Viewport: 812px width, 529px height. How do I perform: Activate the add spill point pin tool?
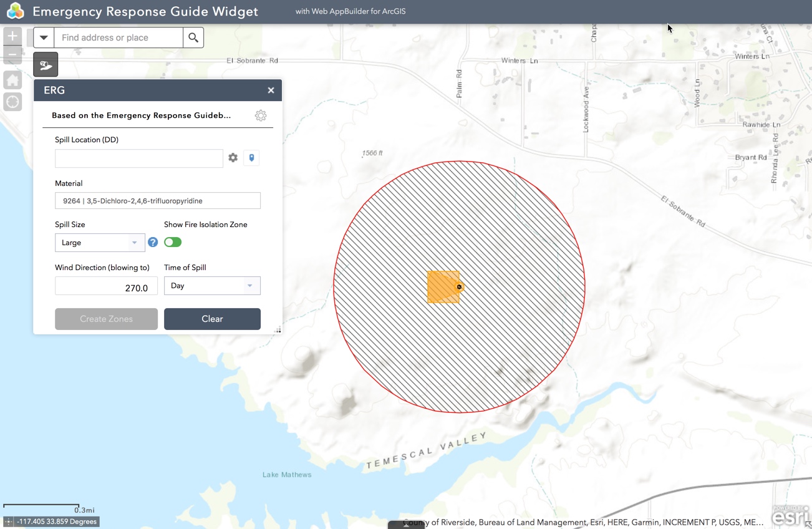click(251, 158)
